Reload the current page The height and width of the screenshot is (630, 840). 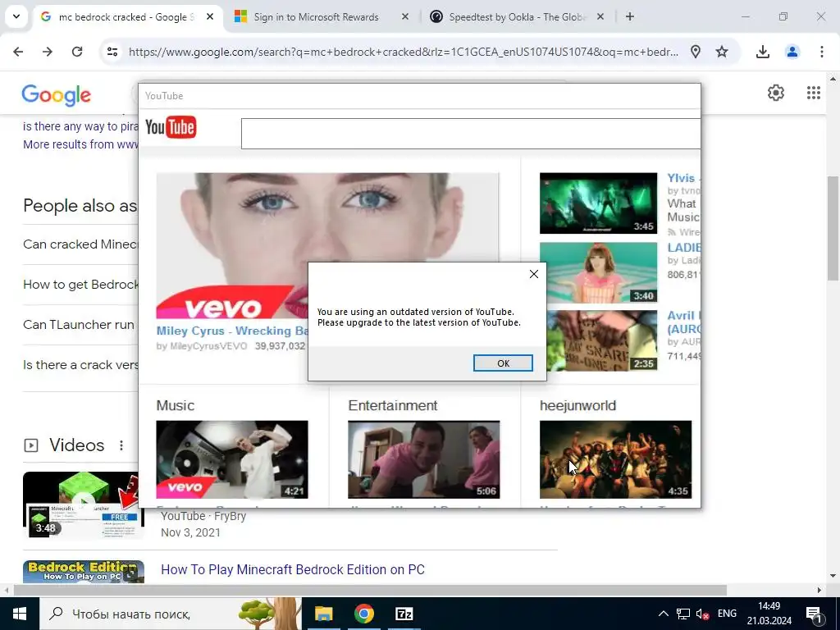click(x=77, y=52)
